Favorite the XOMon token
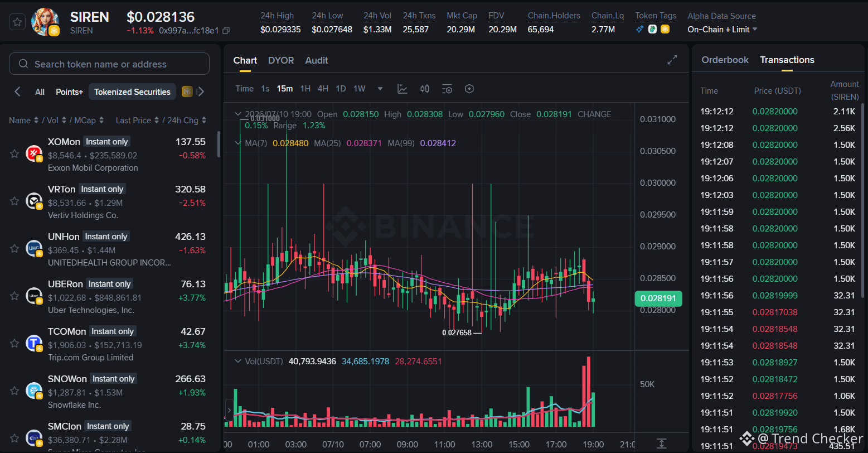Viewport: 868px width, 453px height. pyautogui.click(x=14, y=153)
